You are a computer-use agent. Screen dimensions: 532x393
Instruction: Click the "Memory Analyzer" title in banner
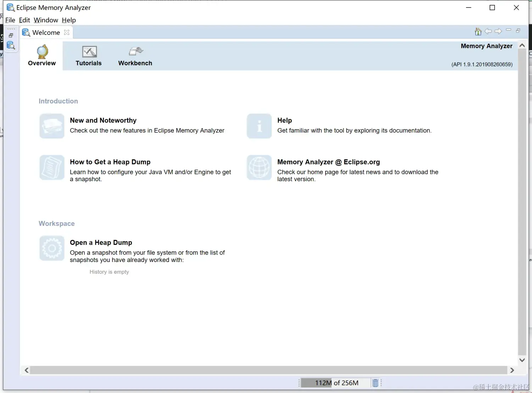(487, 46)
